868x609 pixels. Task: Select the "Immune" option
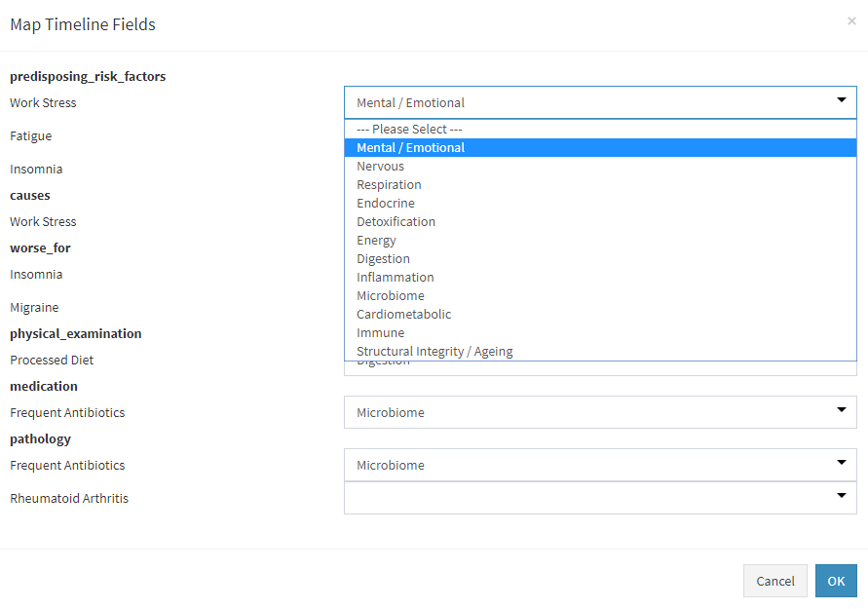pos(380,332)
